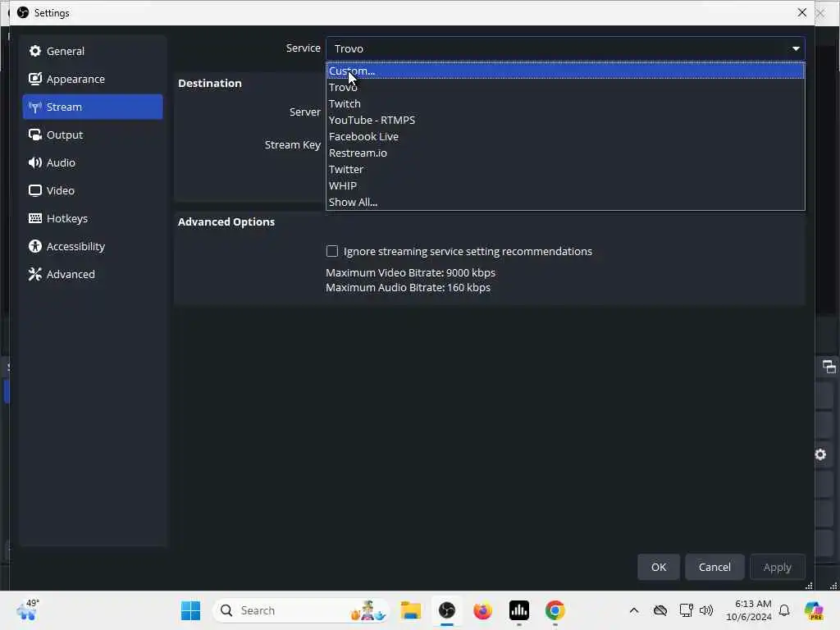Select YouTube - RTMPS service
The width and height of the screenshot is (840, 630).
[x=565, y=120]
